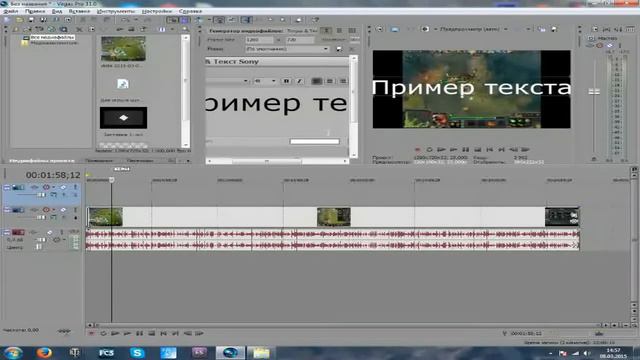Delete preset with the X icon beside save
This screenshot has width=640, height=360.
[x=351, y=49]
